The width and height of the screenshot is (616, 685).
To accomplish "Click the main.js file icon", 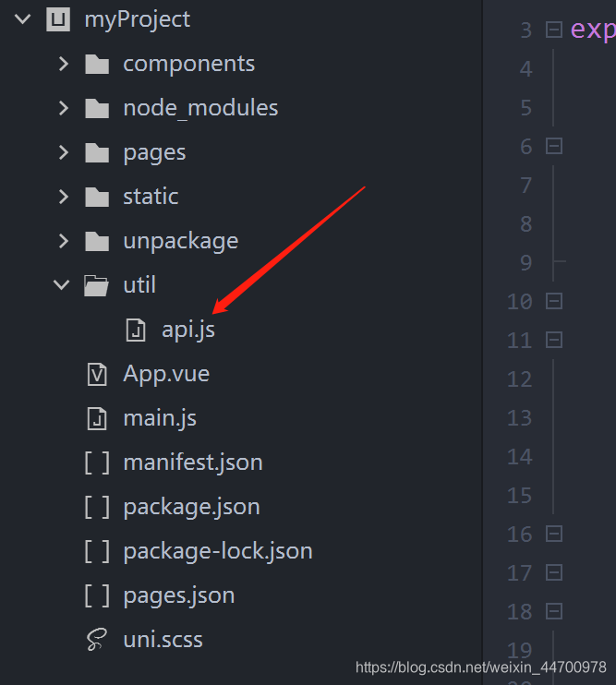I will [97, 418].
